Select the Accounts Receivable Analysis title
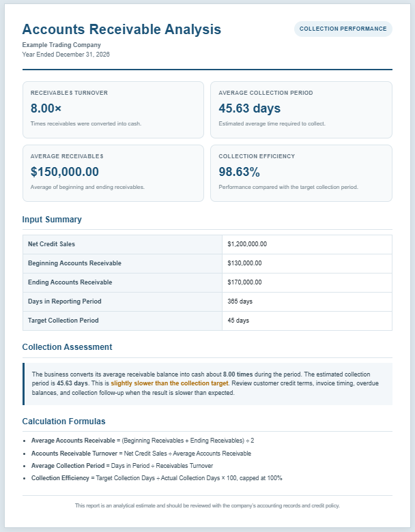Viewport: 415px width, 532px height. pyautogui.click(x=121, y=29)
